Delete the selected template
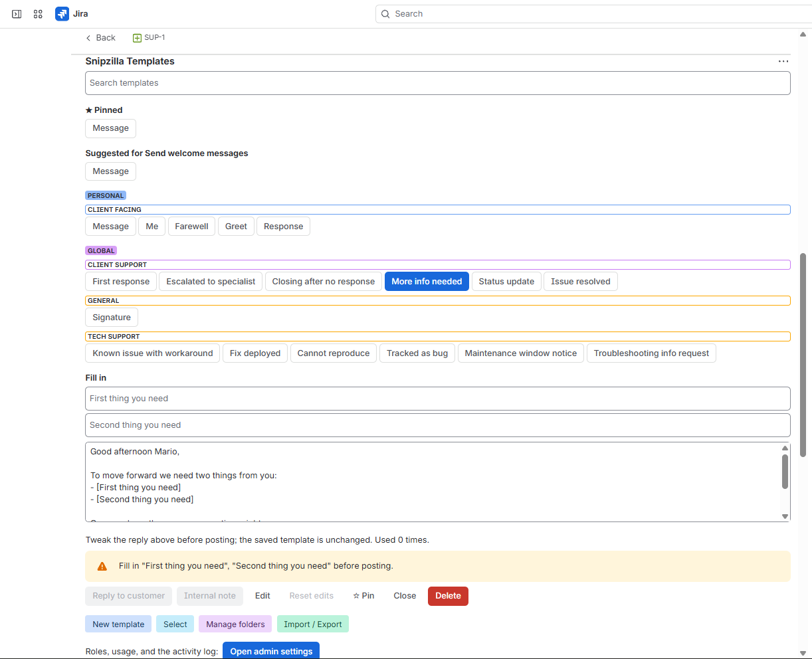The width and height of the screenshot is (812, 659). tap(448, 596)
